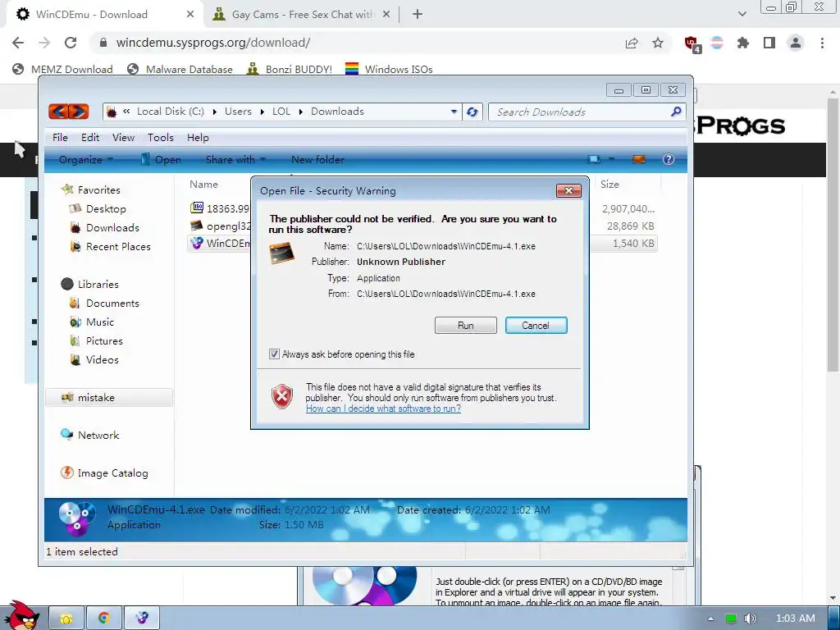Open the Tools menu in Explorer
This screenshot has width=840, height=630.
tap(161, 138)
